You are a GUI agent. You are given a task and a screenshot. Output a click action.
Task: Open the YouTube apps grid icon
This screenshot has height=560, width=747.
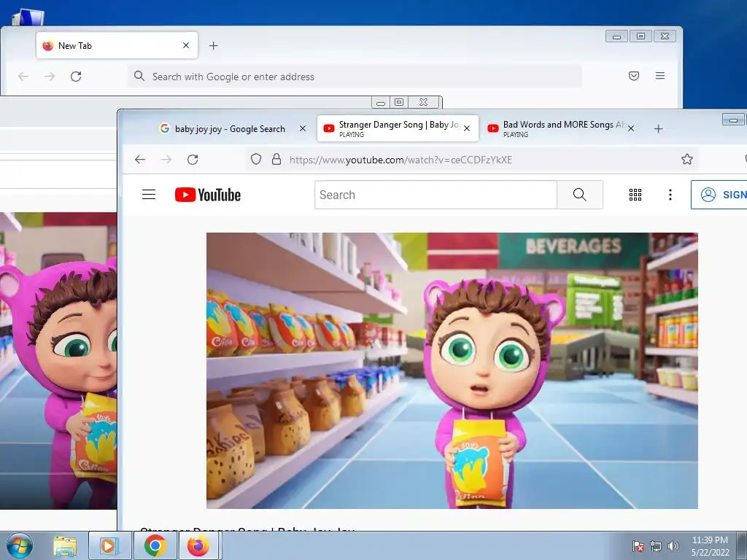[635, 194]
